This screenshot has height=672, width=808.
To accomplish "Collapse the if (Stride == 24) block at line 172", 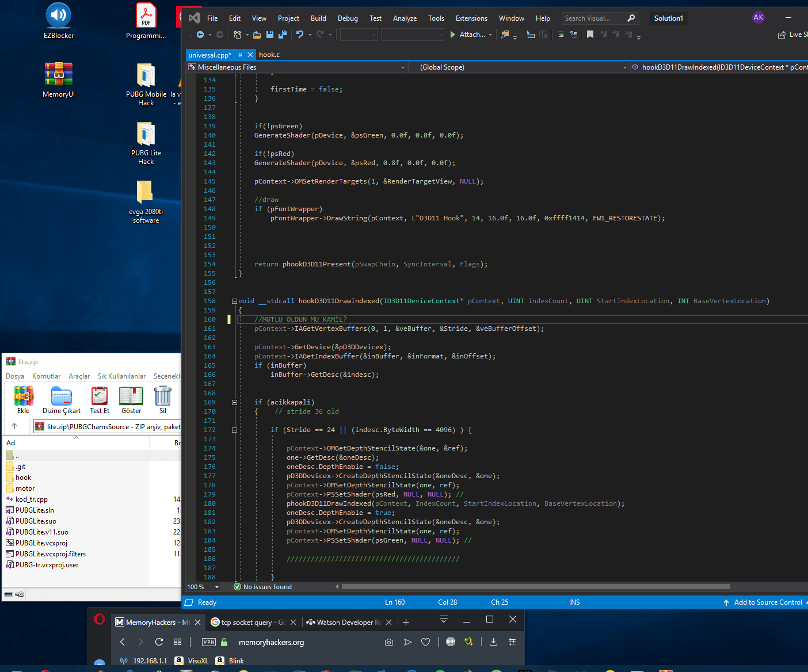I will [235, 430].
